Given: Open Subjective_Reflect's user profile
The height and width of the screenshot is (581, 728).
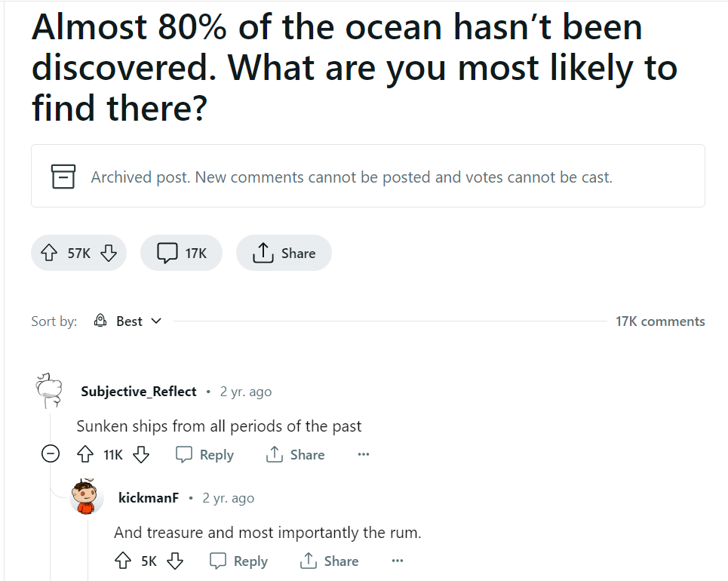Looking at the screenshot, I should (138, 392).
